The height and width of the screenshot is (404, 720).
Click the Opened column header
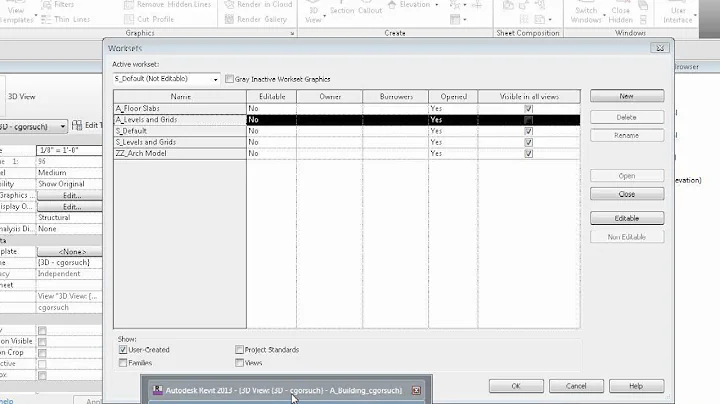pos(453,96)
